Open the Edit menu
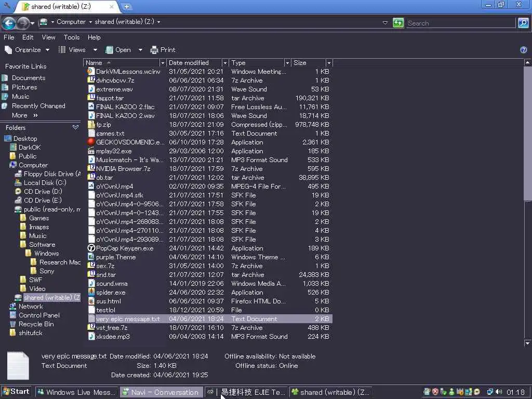This screenshot has width=532, height=399. (x=28, y=37)
